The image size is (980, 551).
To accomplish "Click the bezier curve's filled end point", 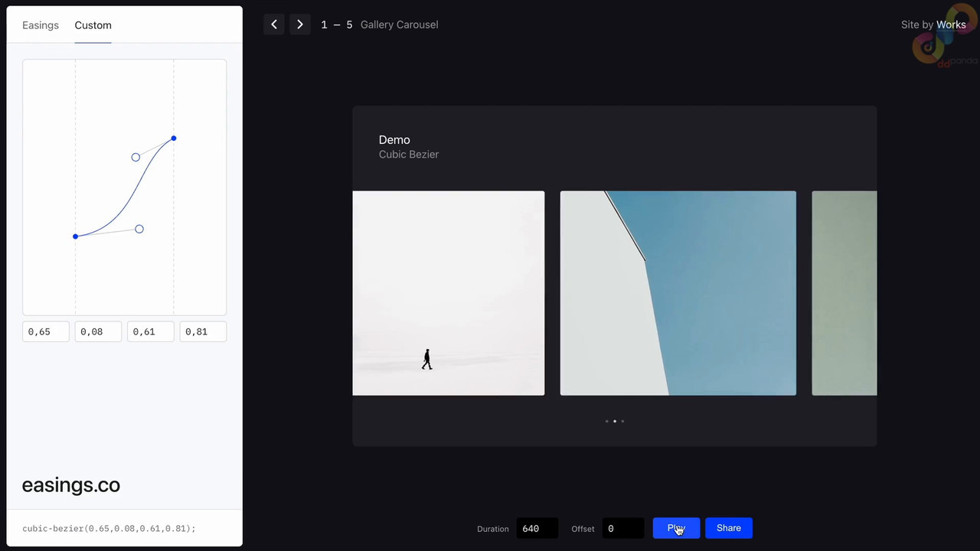I will [x=174, y=139].
